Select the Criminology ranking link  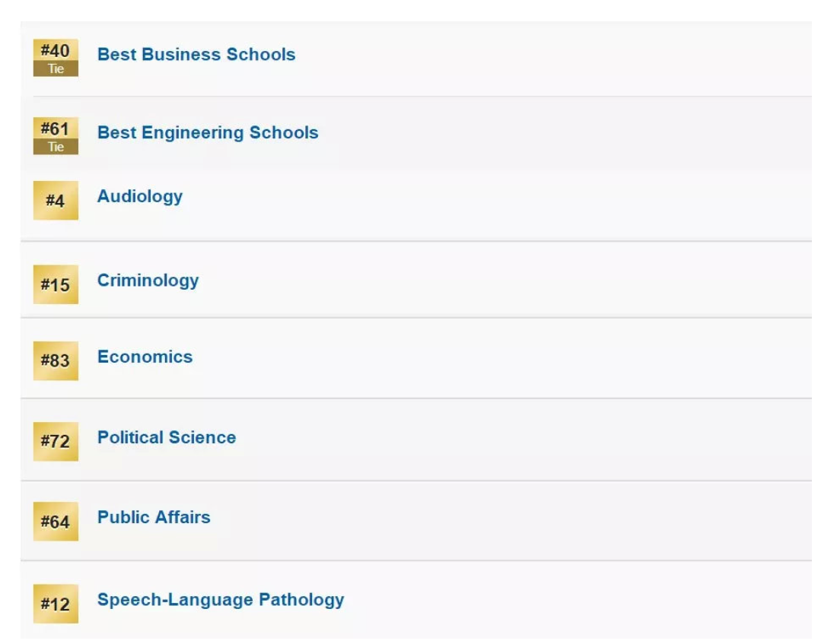pos(148,280)
